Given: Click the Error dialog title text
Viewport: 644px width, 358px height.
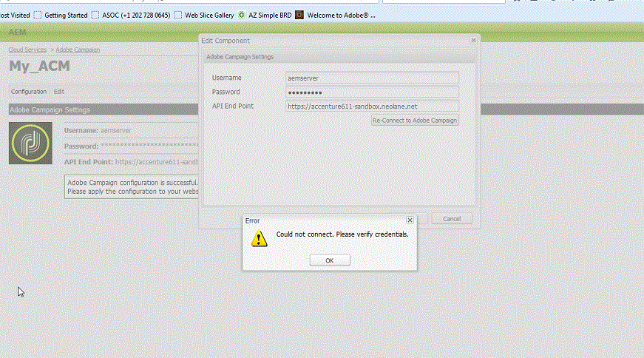Looking at the screenshot, I should click(252, 220).
